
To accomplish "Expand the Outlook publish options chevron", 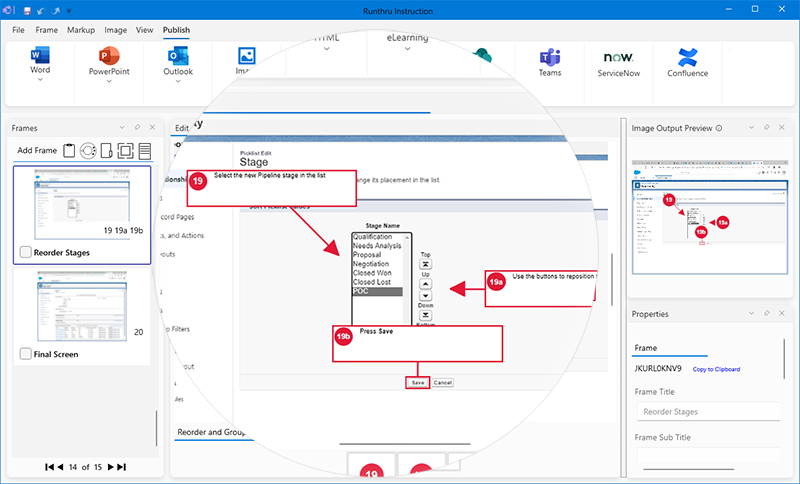I will (x=178, y=81).
